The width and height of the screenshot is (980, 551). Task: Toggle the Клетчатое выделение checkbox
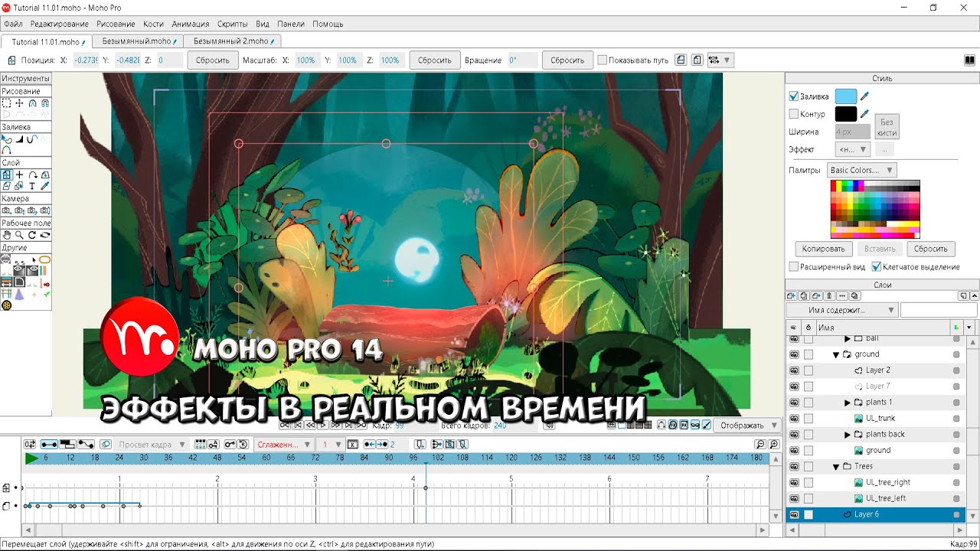877,267
